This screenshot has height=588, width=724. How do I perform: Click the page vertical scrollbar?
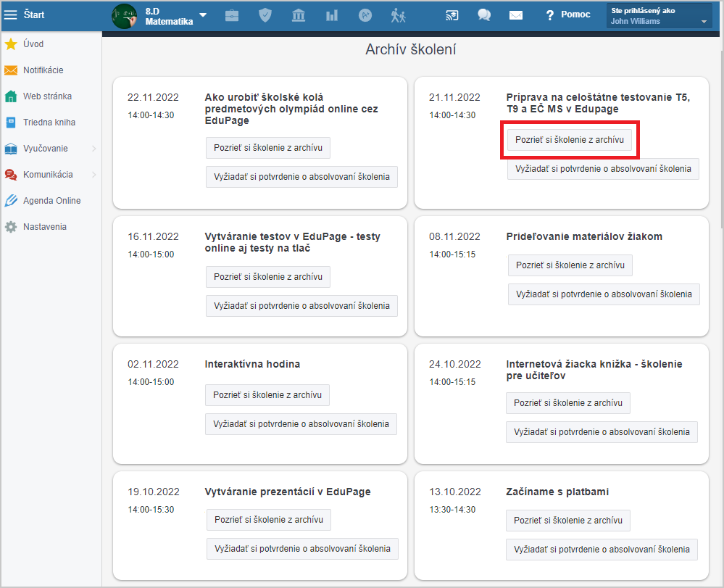(x=721, y=138)
